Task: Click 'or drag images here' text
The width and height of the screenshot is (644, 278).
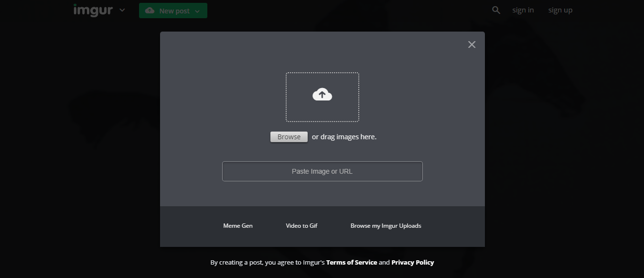Action: coord(344,136)
